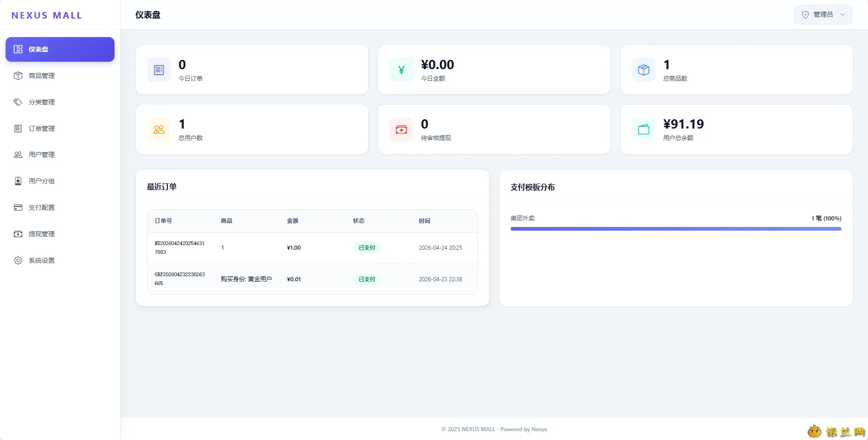Click the 待审核提现 red cash icon

(402, 129)
